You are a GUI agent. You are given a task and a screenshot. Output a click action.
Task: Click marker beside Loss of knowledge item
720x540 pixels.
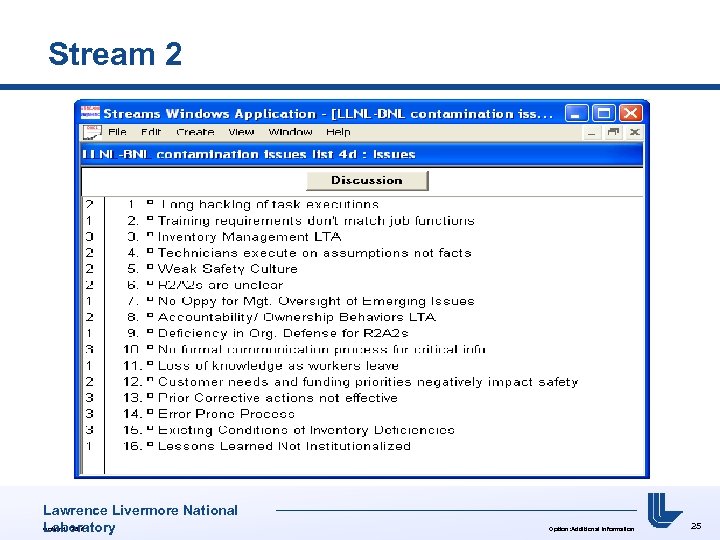tap(150, 364)
